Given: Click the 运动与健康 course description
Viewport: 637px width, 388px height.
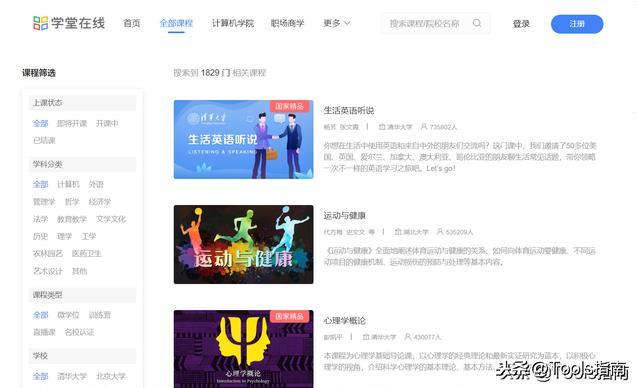Looking at the screenshot, I should click(x=459, y=256).
